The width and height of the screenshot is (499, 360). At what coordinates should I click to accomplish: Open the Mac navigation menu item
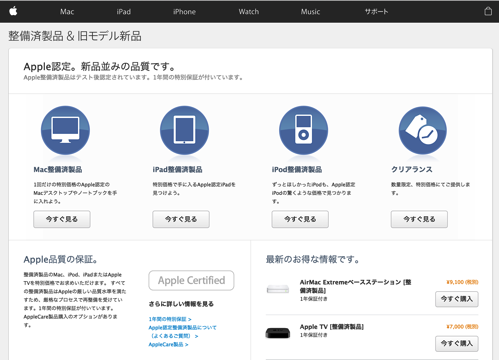pos(67,12)
